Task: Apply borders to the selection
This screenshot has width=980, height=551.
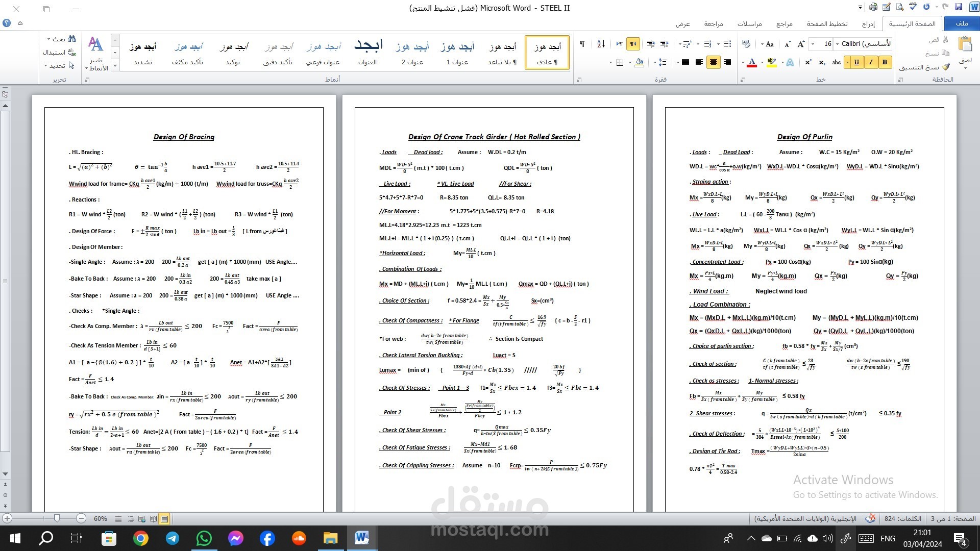Action: click(620, 62)
